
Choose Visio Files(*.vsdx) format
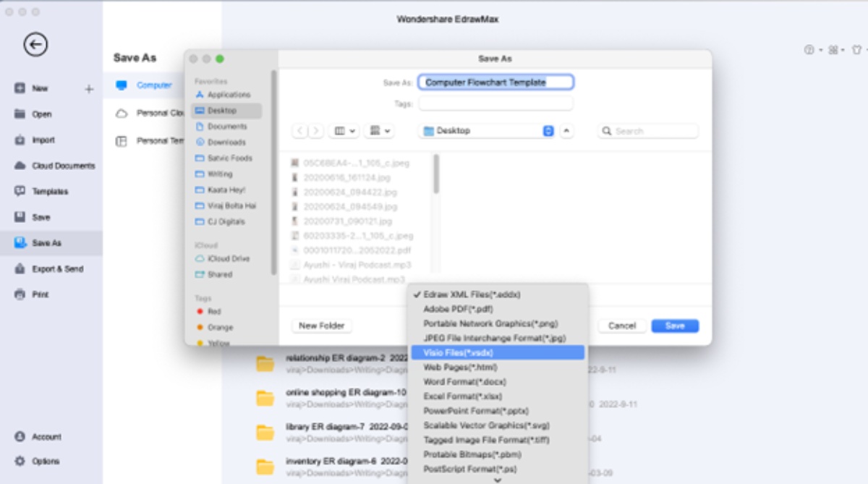498,352
